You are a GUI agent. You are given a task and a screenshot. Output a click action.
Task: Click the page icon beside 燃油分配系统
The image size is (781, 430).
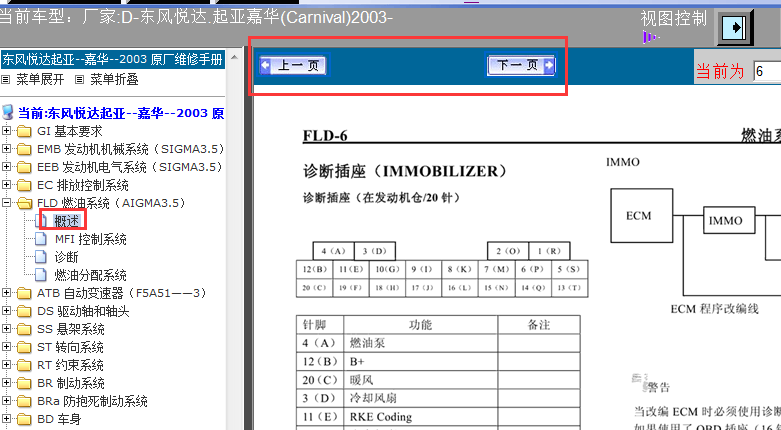pyautogui.click(x=41, y=275)
